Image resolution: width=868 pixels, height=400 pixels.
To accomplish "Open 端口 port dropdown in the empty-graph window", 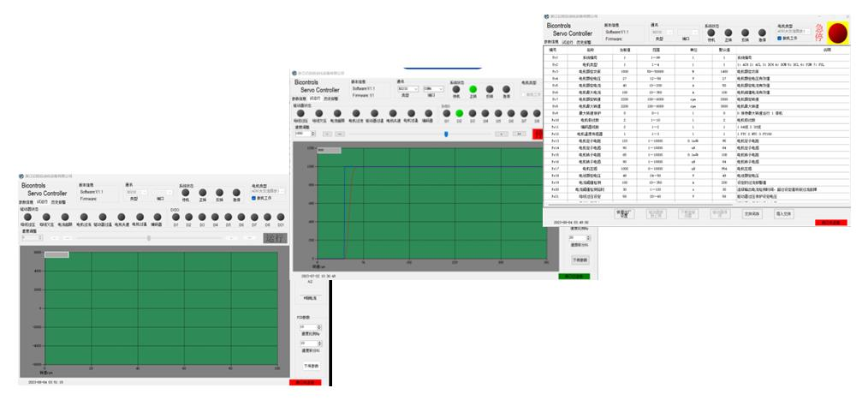I will click(163, 192).
